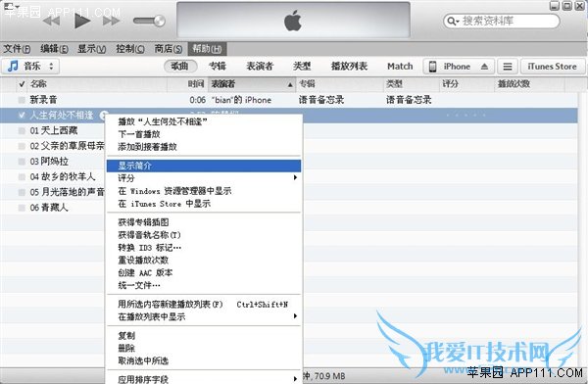
Task: Switch to the 歌曲 tab
Action: [179, 66]
